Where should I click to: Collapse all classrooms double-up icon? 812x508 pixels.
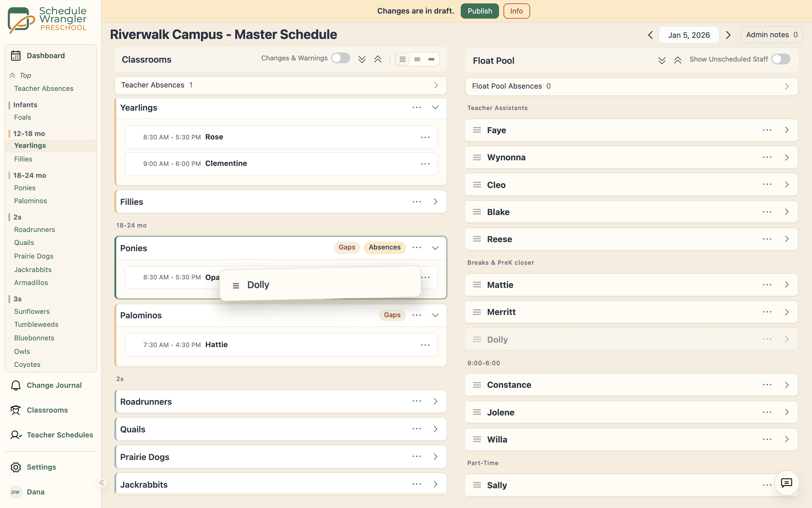pyautogui.click(x=378, y=60)
